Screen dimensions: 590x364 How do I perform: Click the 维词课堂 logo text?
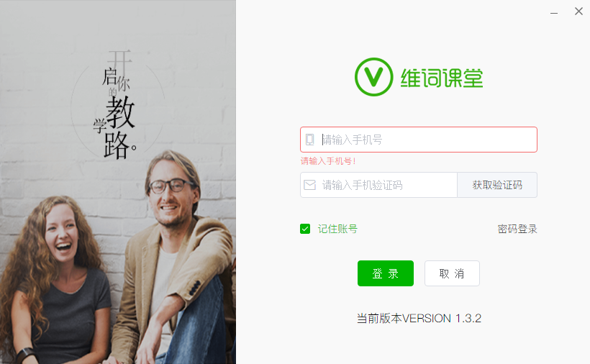tap(442, 78)
